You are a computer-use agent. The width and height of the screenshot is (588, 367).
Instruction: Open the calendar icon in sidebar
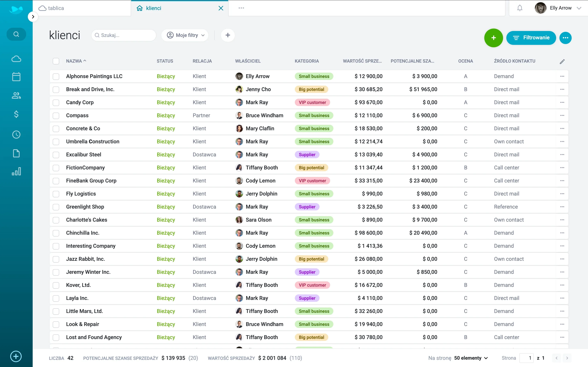pyautogui.click(x=16, y=77)
